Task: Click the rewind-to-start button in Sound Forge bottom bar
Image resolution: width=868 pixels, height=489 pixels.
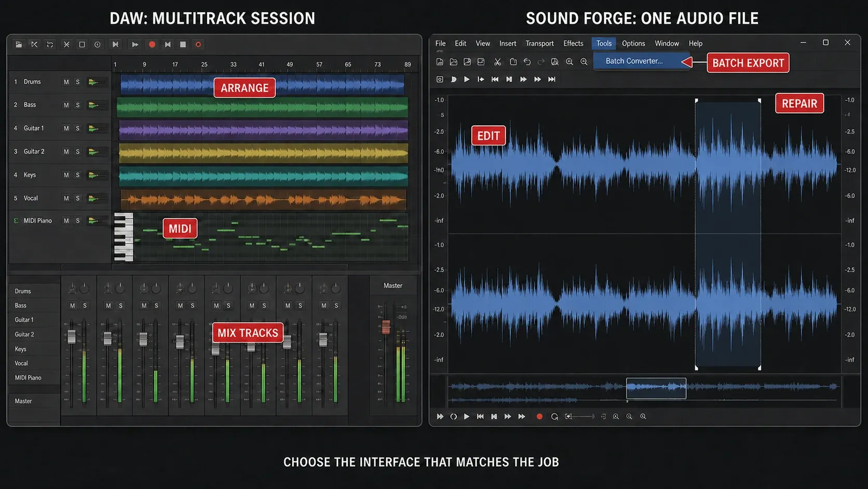Action: [x=480, y=417]
